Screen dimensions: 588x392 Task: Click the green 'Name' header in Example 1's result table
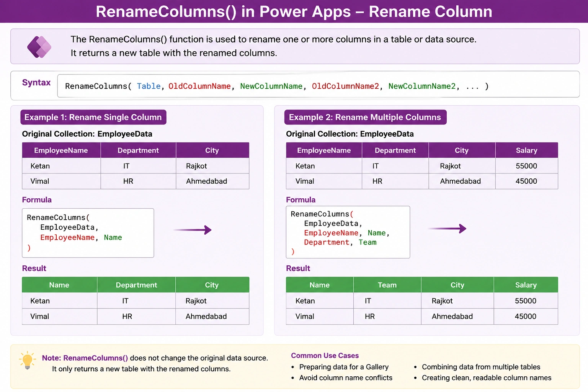(x=59, y=285)
